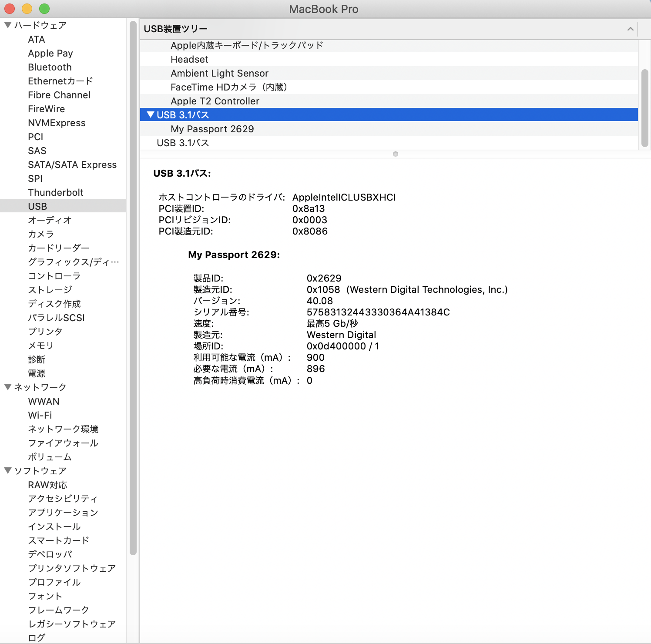Select NVMExpress in the sidebar
This screenshot has height=644, width=651.
pyautogui.click(x=57, y=123)
